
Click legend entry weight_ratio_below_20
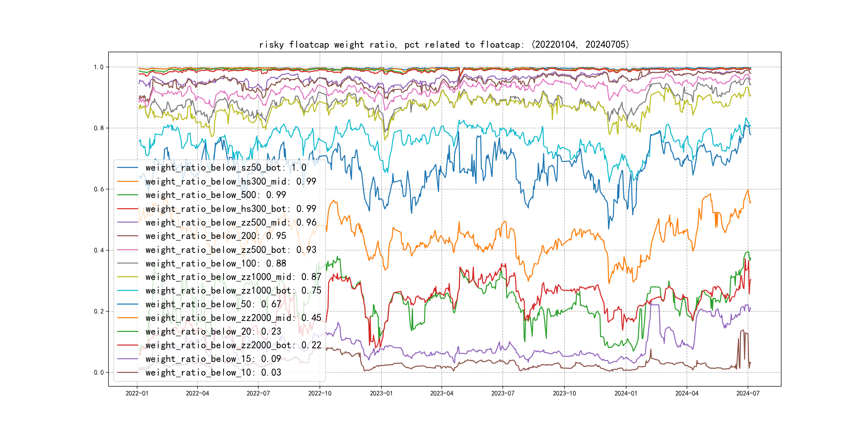coord(213,332)
